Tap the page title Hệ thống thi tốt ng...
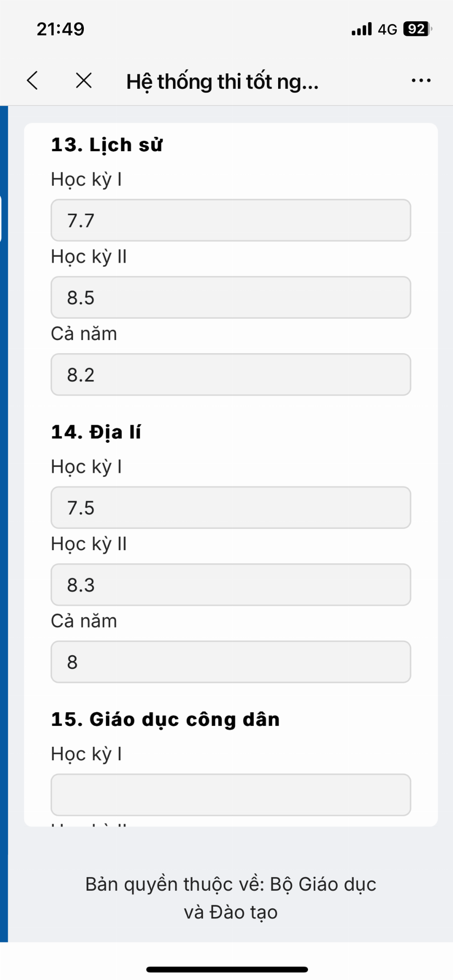This screenshot has height=980, width=453. point(222,82)
